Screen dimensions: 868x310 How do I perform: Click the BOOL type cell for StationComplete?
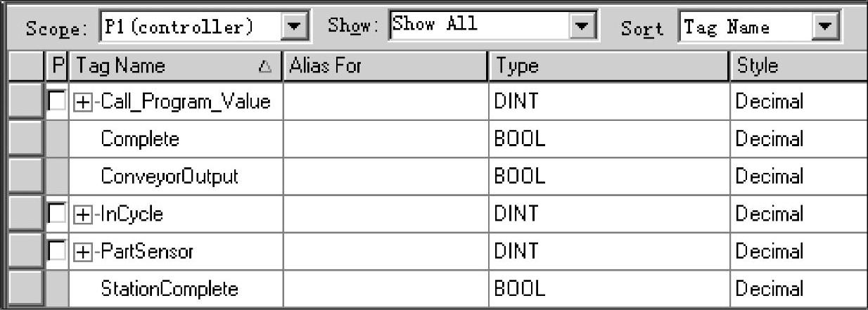coord(608,289)
